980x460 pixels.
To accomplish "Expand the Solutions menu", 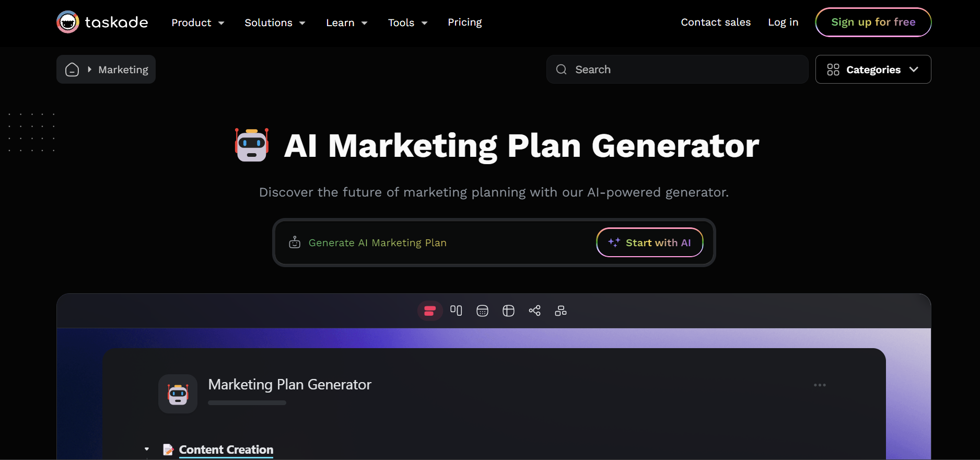I will coord(275,22).
